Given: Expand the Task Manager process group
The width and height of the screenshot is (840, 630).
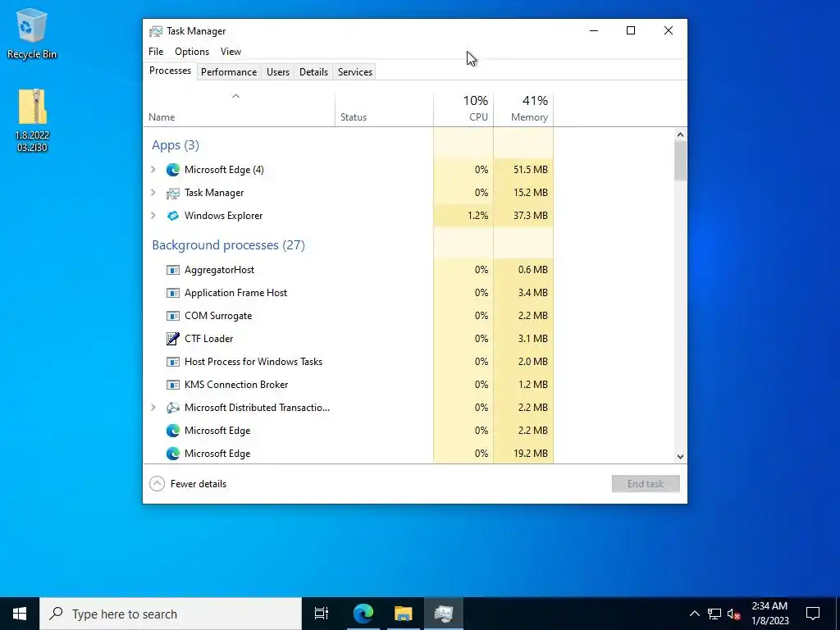Looking at the screenshot, I should [x=153, y=193].
